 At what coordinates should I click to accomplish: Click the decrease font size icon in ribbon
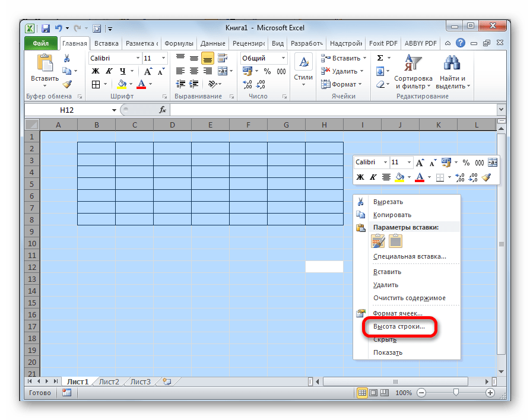[161, 71]
